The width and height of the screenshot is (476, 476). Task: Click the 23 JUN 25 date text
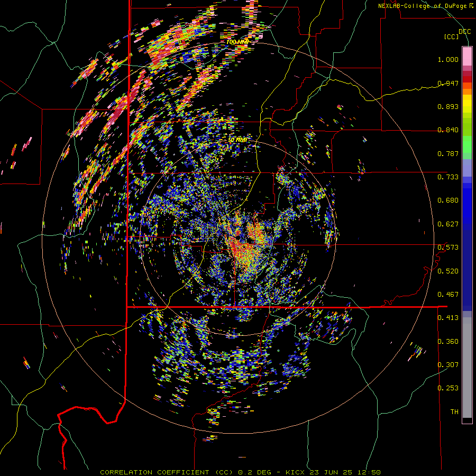click(331, 472)
